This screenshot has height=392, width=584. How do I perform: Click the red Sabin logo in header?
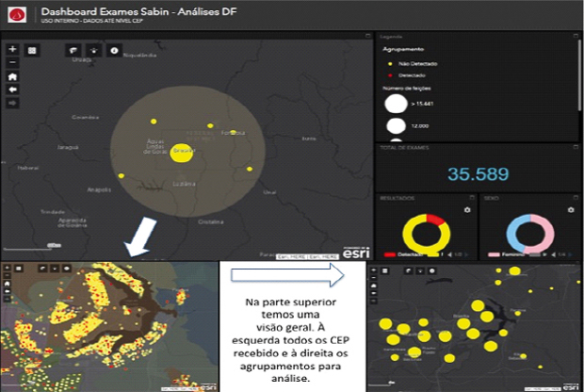(x=17, y=15)
